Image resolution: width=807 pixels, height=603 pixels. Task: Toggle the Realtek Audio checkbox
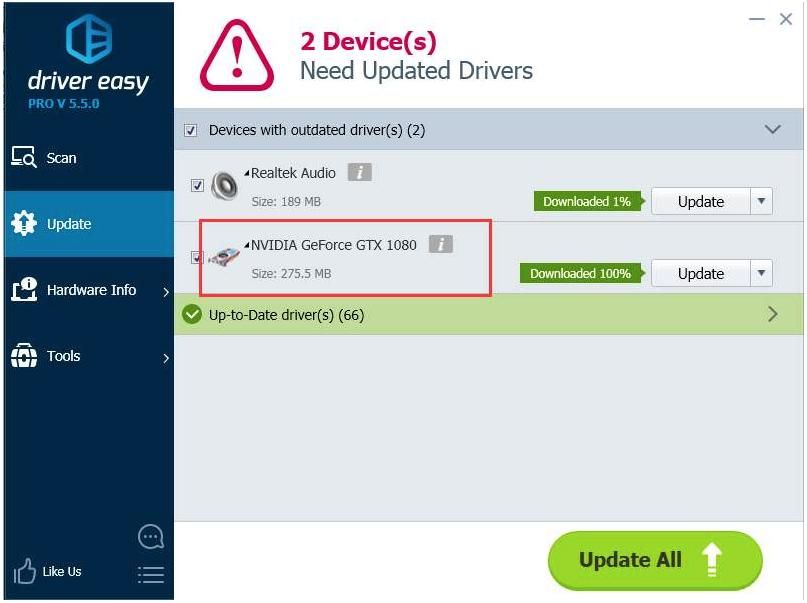point(197,185)
